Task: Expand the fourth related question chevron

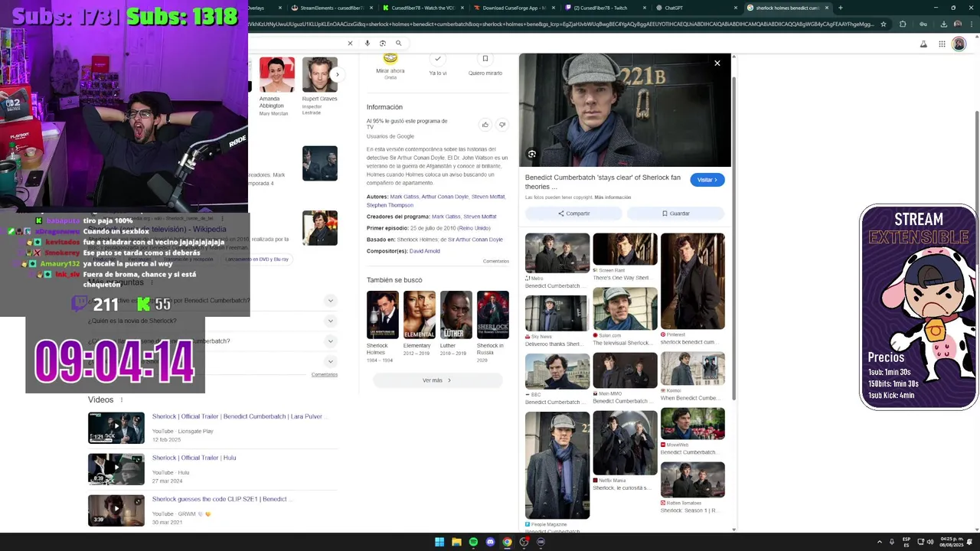Action: click(x=330, y=361)
